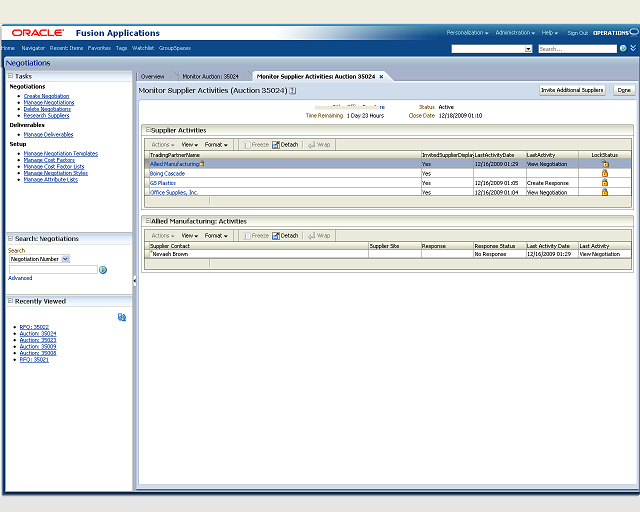Click lock status icon for GS Plastics row

[605, 183]
